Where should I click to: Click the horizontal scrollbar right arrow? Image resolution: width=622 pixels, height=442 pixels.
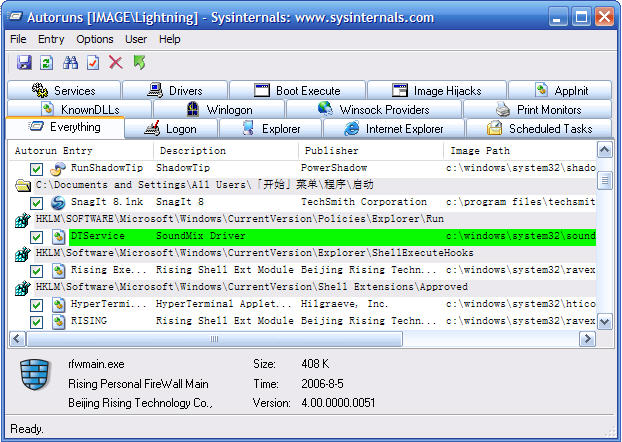click(x=587, y=339)
